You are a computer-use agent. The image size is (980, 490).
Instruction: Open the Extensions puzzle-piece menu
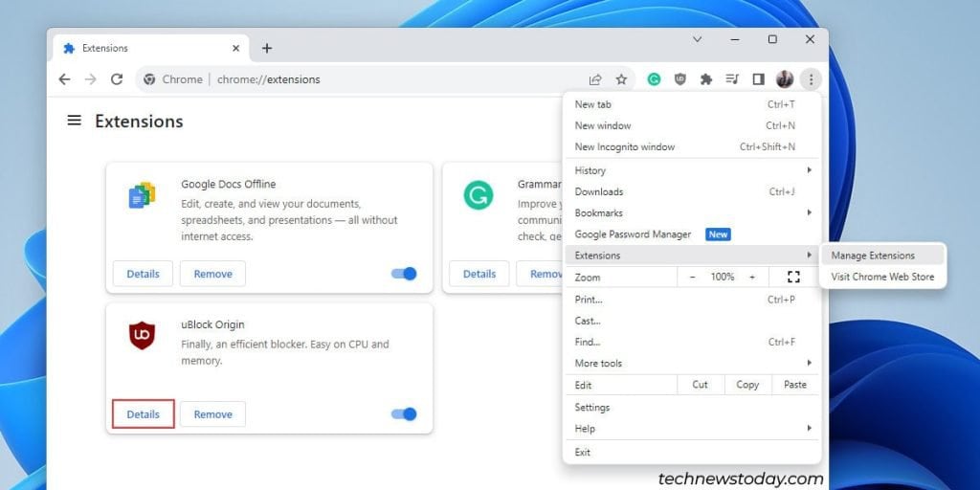click(706, 79)
